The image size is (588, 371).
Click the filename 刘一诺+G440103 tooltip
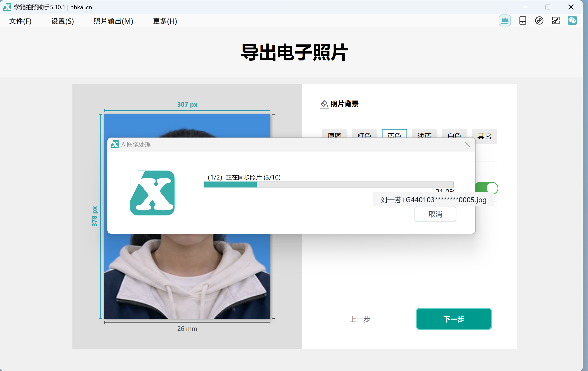433,200
